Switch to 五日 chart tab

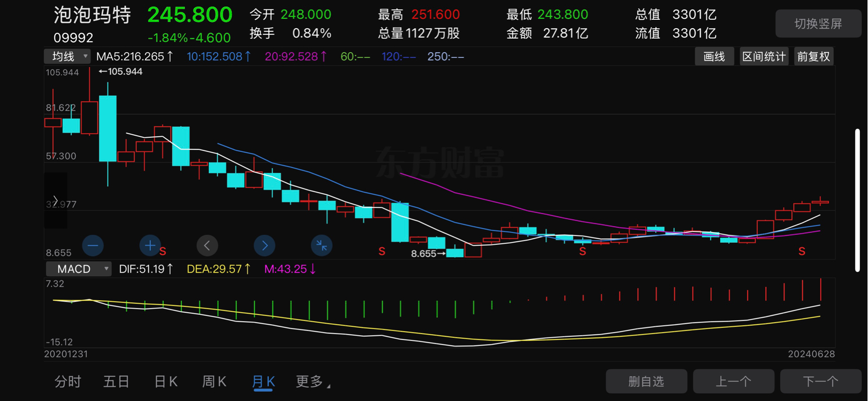pyautogui.click(x=116, y=382)
